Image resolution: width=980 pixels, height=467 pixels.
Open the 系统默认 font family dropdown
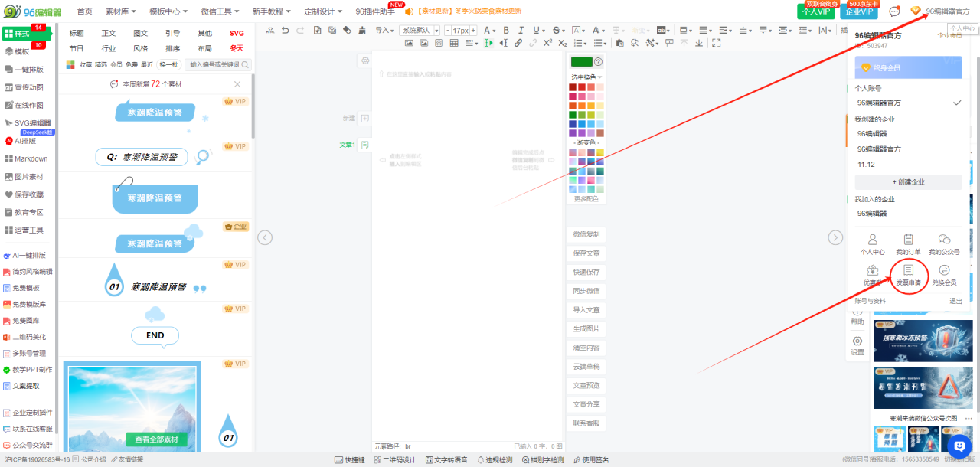[x=420, y=30]
